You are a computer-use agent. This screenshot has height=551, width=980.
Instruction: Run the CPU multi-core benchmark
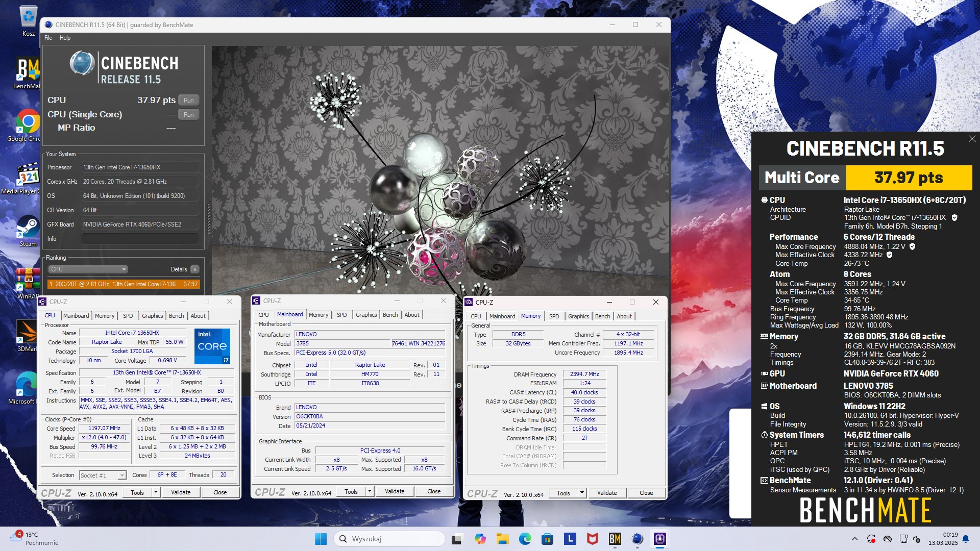pos(188,101)
